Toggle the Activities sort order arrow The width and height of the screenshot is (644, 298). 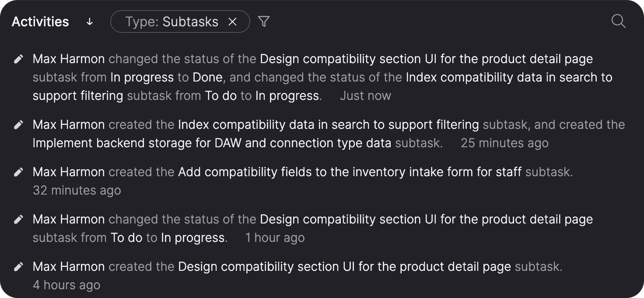point(90,21)
